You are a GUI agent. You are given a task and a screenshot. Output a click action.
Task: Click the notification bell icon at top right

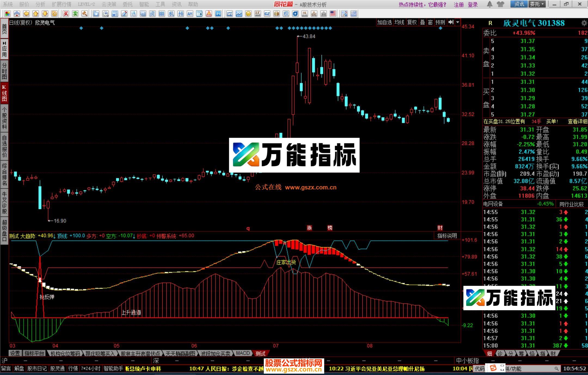(x=490, y=4)
